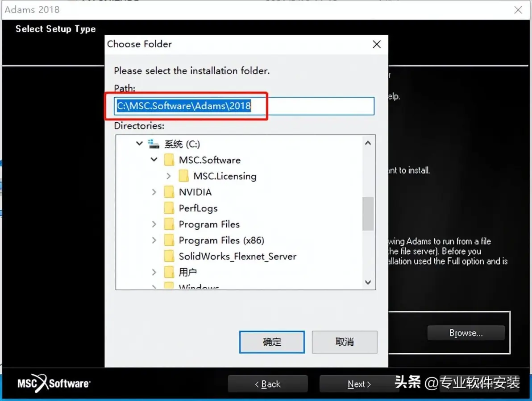Image resolution: width=532 pixels, height=401 pixels.
Task: Click the 取消 cancel button
Action: 345,342
